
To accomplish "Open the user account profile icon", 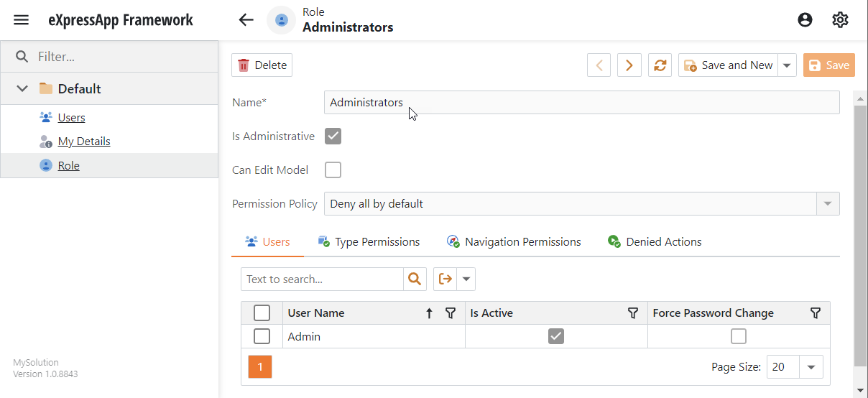I will pos(805,20).
